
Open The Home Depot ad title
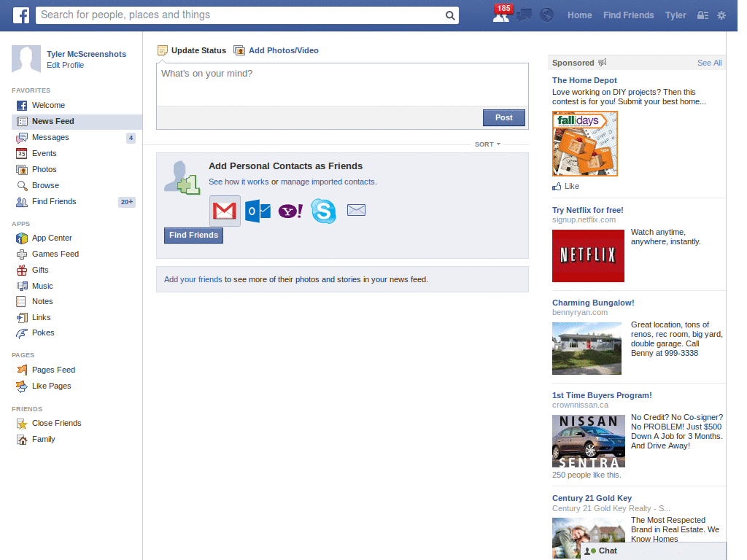click(584, 80)
